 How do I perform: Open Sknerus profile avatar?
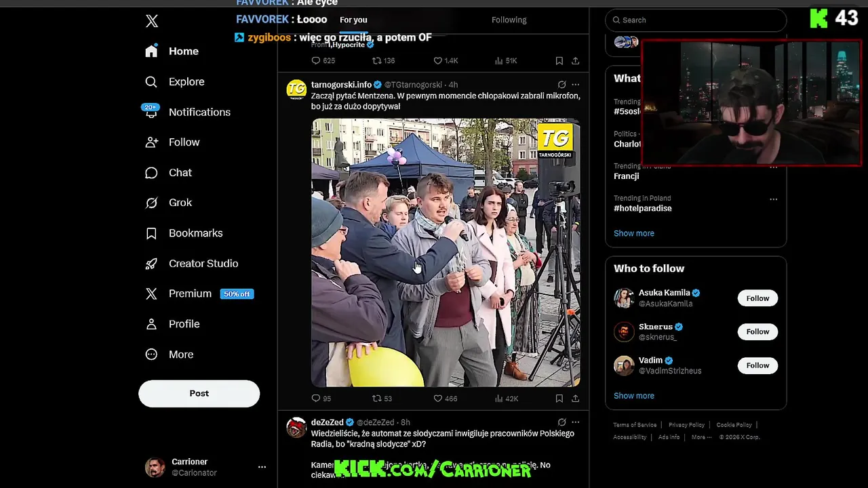[x=624, y=331]
